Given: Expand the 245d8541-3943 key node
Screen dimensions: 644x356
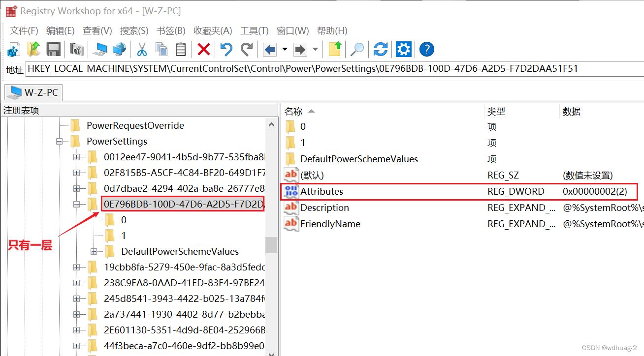Looking at the screenshot, I should coord(76,298).
